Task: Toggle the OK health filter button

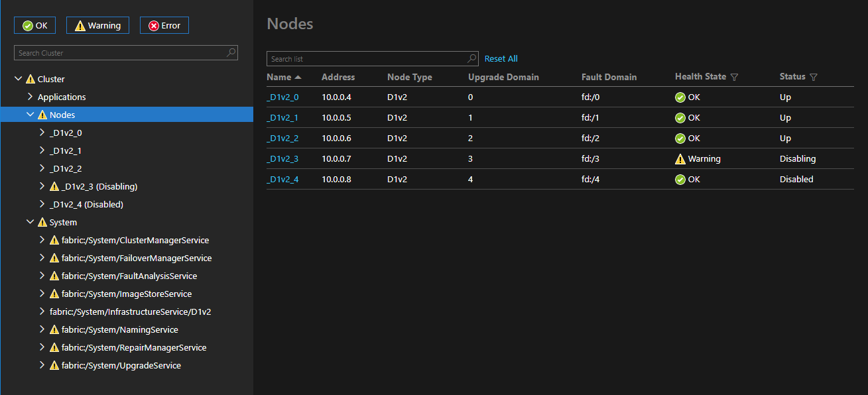Action: [35, 25]
